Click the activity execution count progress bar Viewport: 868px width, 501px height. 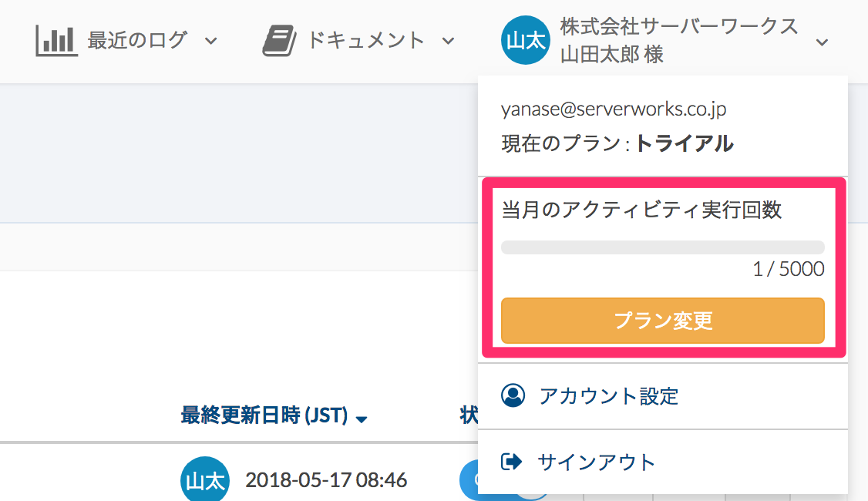coord(663,247)
